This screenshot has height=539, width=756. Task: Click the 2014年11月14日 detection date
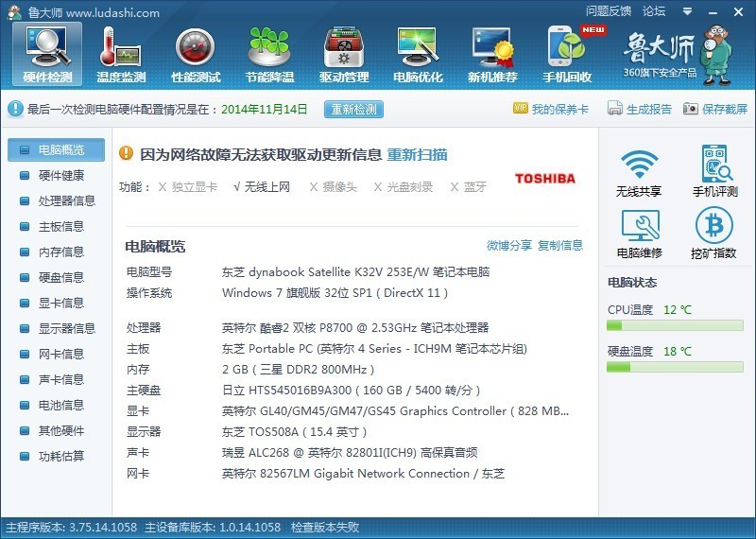[265, 109]
